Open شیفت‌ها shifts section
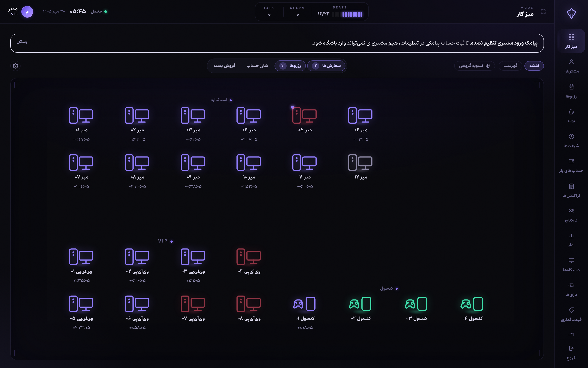This screenshot has height=368, width=588. pyautogui.click(x=571, y=140)
